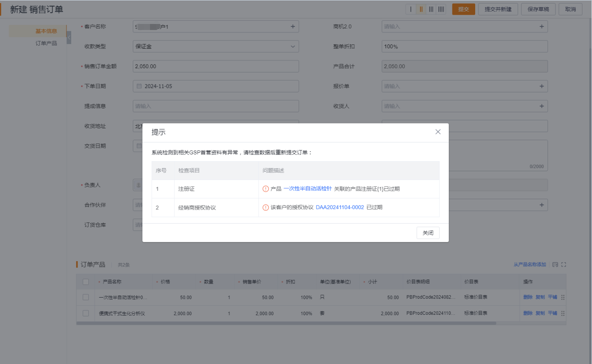Viewport: 592px width, 364px height.
Task: Check the 便携式干式生化分析仪 row checkbox
Action: tap(86, 313)
